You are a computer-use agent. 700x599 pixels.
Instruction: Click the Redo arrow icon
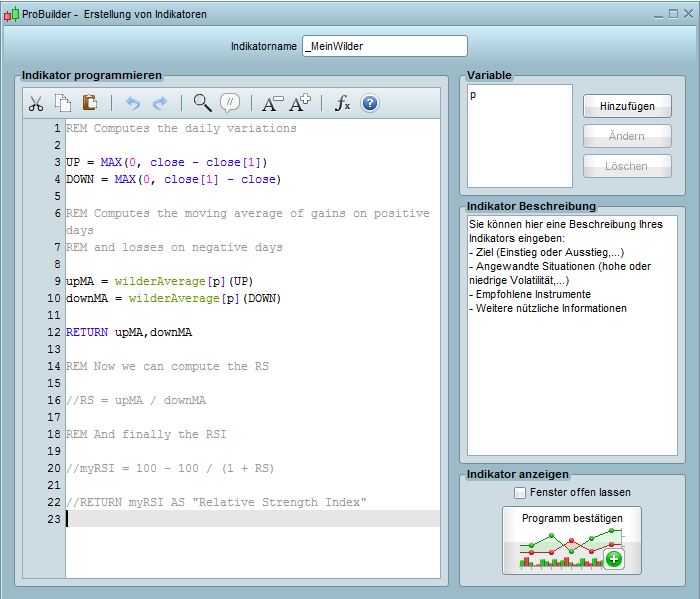coord(160,103)
